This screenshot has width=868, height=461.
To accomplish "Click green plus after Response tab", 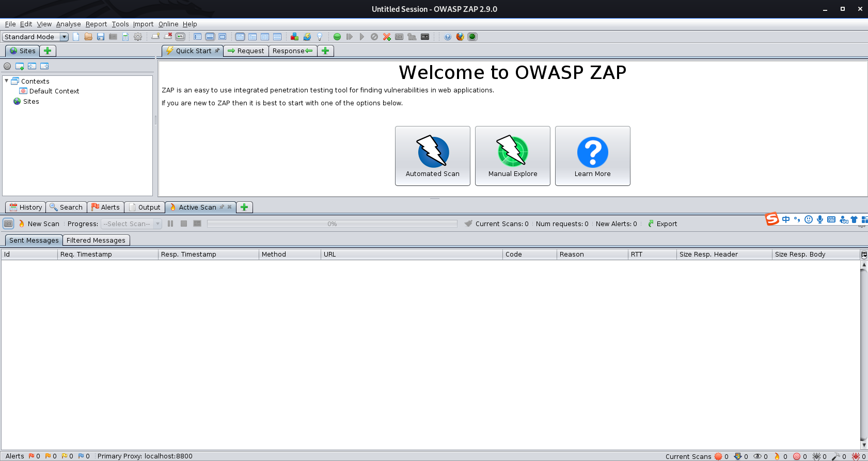I will coord(325,51).
